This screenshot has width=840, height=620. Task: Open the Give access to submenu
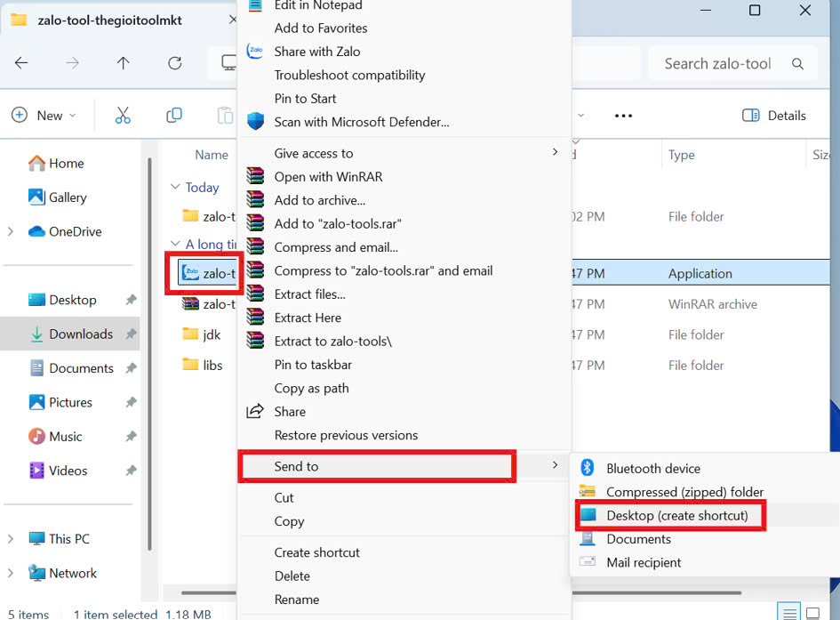(x=405, y=153)
